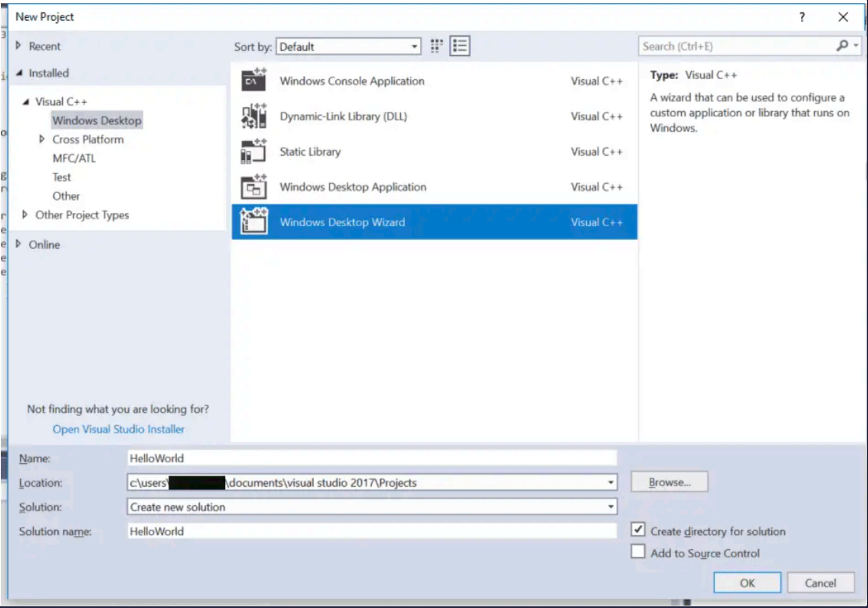Expand the Cross Platform tree node
868x608 pixels.
coord(41,139)
